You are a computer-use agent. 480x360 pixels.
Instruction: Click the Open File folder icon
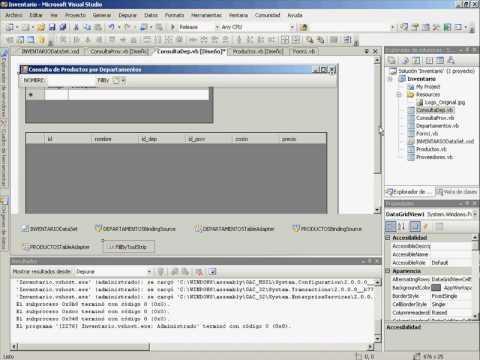pos(41,27)
